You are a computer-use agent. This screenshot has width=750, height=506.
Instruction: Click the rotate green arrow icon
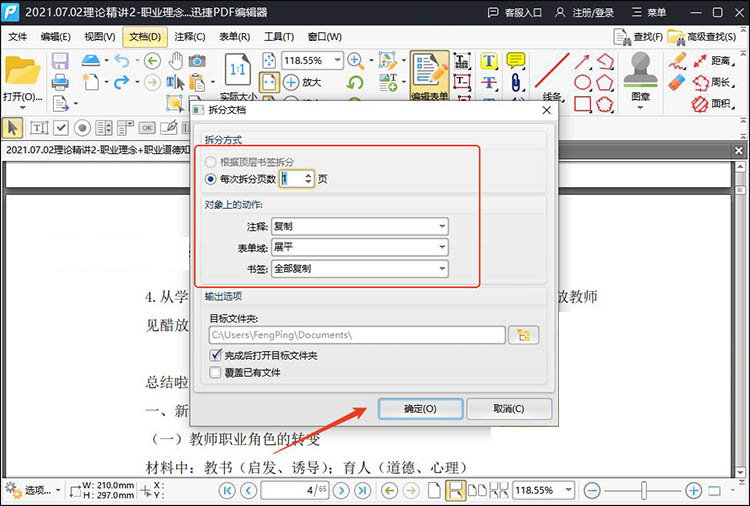click(x=354, y=82)
